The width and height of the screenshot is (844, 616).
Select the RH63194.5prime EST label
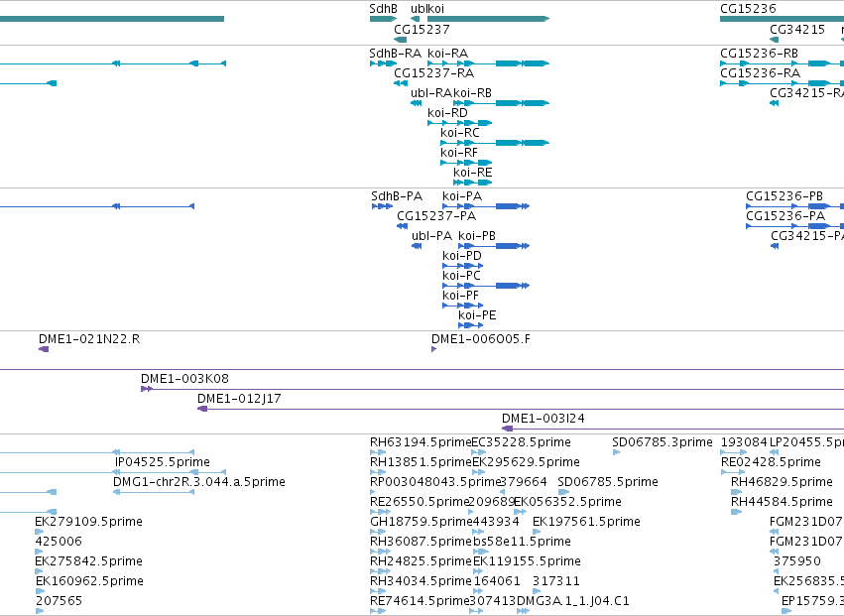(421, 442)
